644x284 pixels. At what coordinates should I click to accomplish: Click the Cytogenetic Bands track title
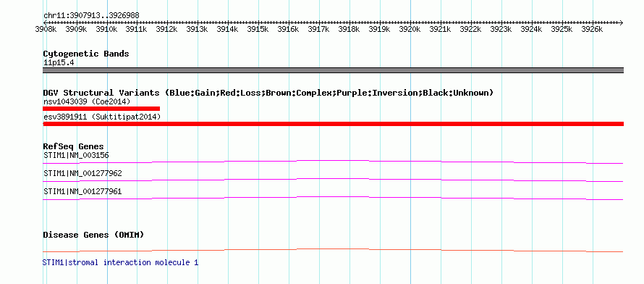86,54
